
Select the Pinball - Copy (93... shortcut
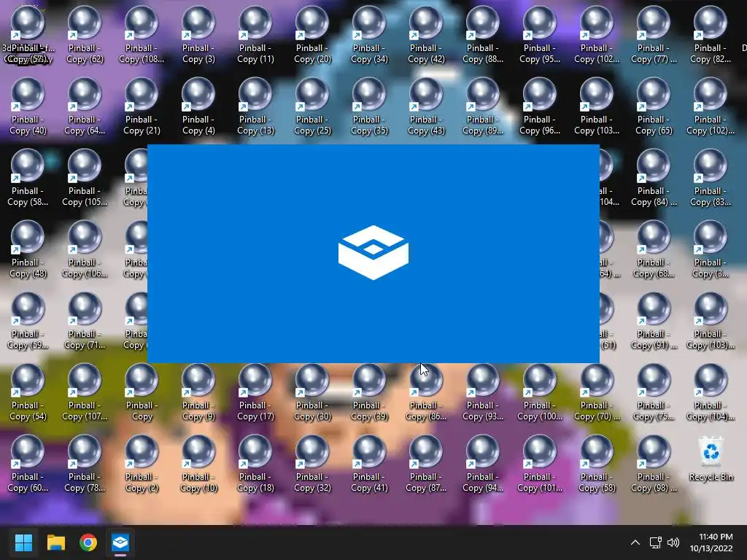pyautogui.click(x=483, y=392)
